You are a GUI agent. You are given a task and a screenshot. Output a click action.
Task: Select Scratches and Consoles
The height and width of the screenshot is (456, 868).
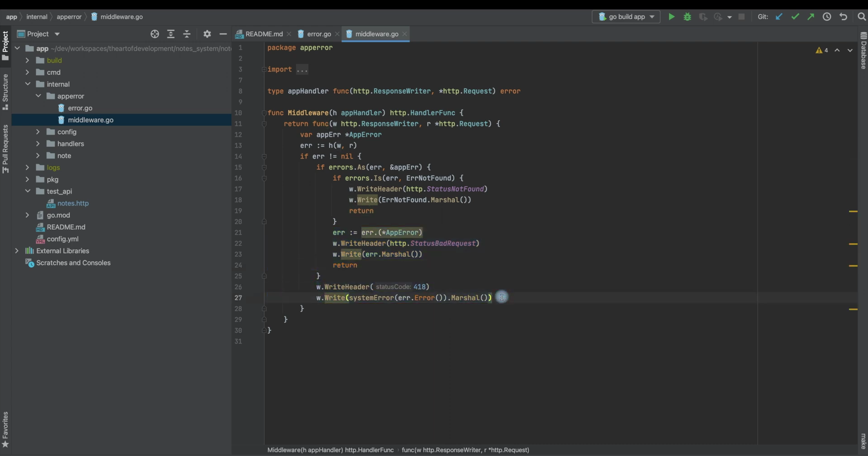[x=73, y=263]
